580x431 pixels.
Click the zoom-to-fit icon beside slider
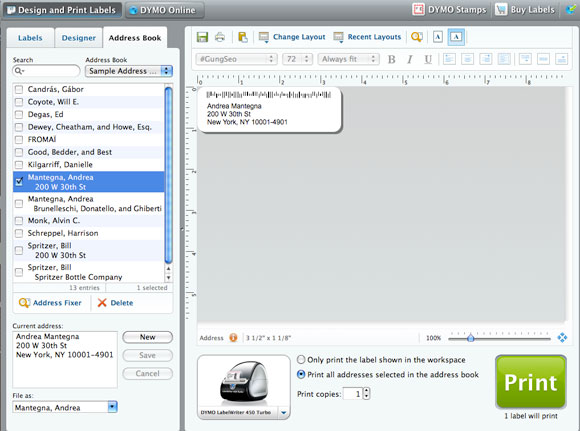(x=562, y=338)
